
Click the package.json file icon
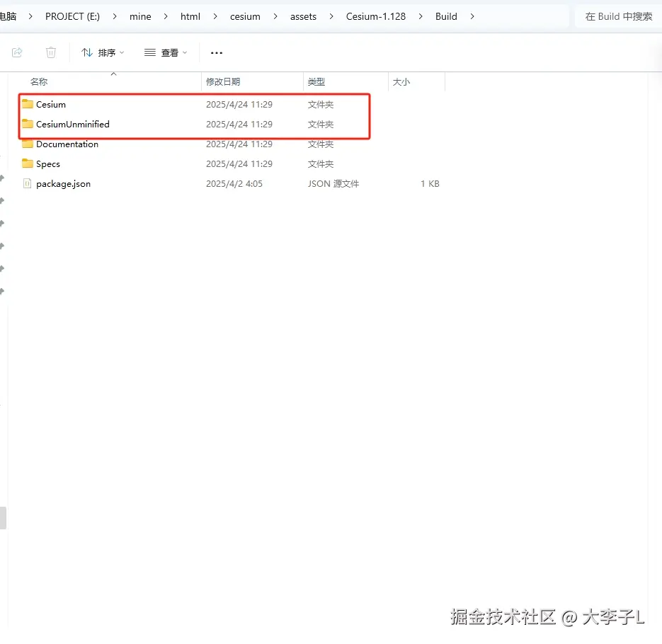[x=26, y=183]
